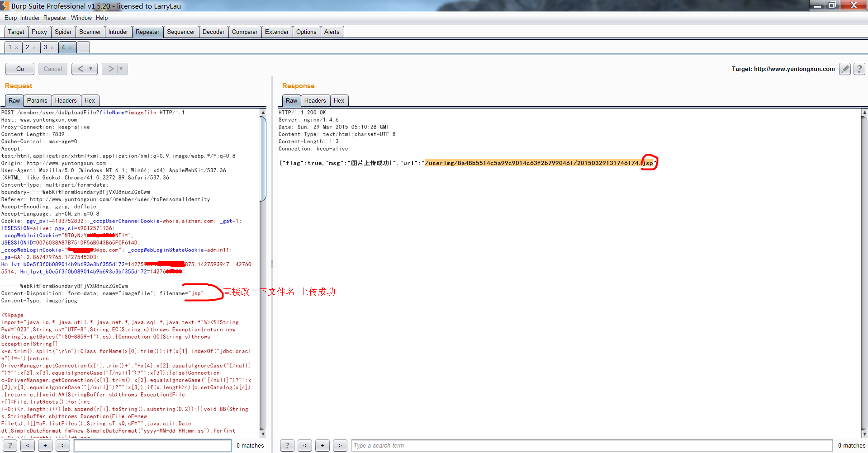Close Repeater tab 4
Screen dimensions: 868x453
pyautogui.click(x=70, y=47)
